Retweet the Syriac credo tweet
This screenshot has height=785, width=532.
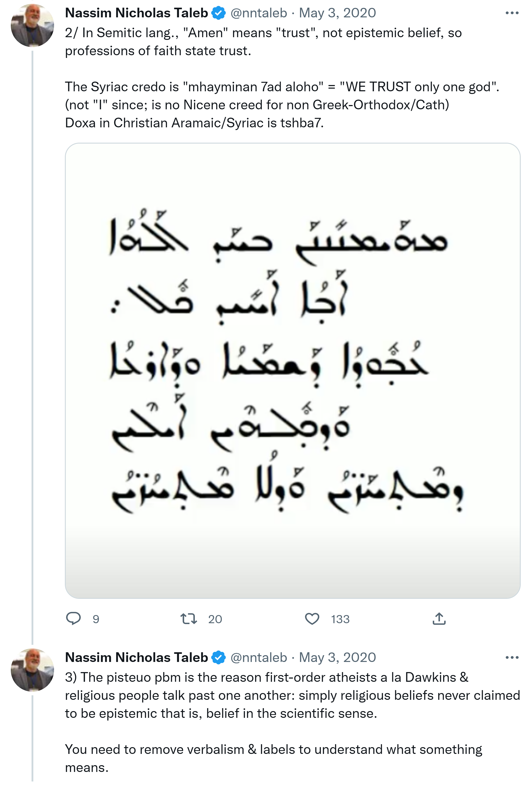tap(188, 618)
